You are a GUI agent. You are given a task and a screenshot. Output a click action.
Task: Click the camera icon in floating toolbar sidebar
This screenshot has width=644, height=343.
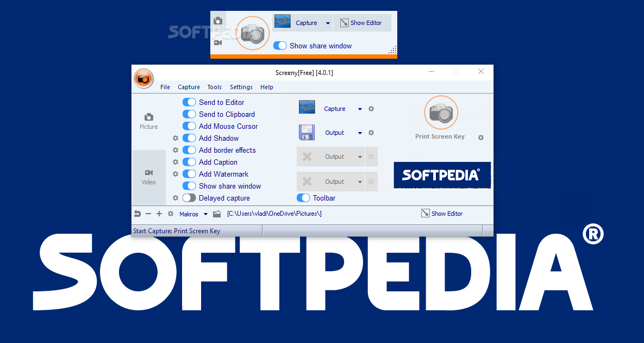pos(218,21)
